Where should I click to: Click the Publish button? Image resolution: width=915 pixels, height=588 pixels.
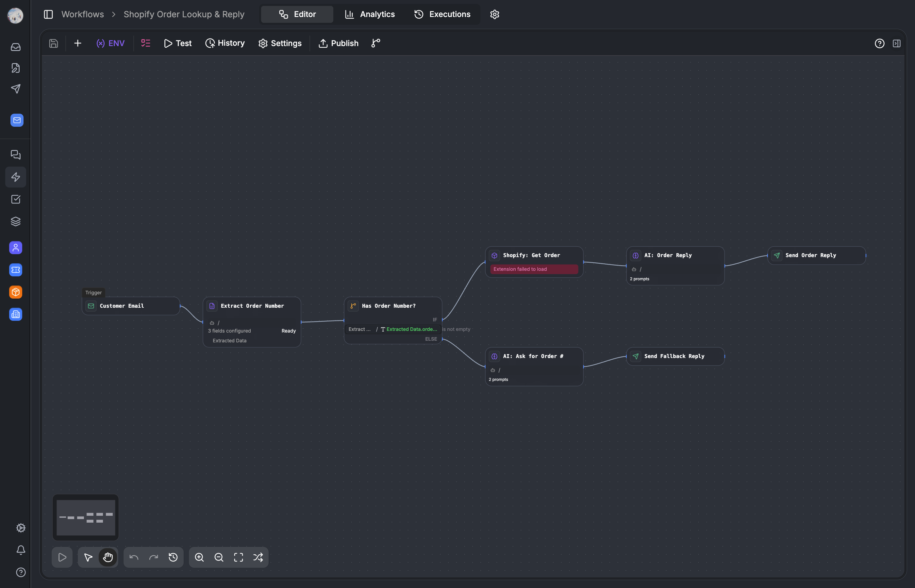click(338, 43)
